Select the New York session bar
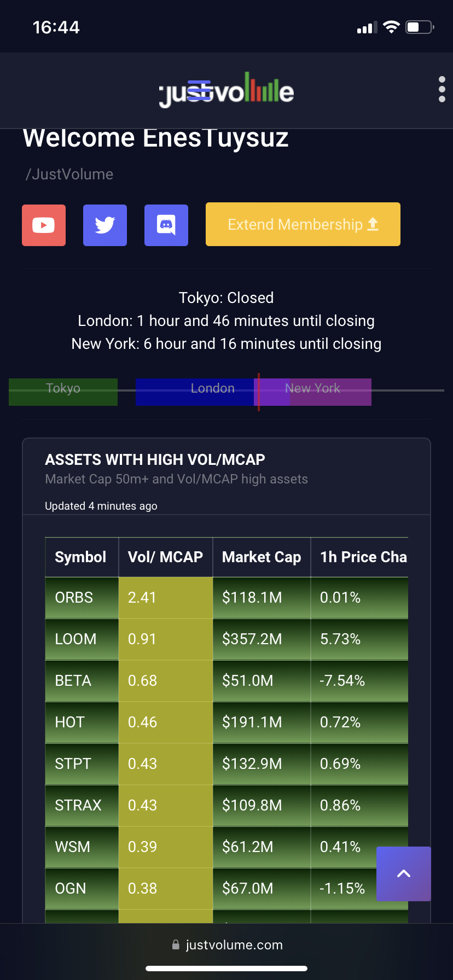453x980 pixels. [x=312, y=392]
